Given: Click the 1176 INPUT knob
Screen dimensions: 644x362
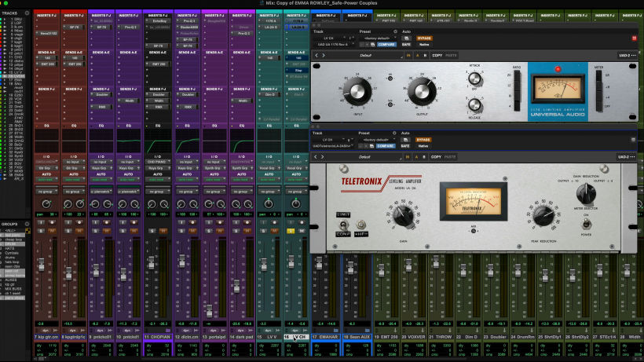Looking at the screenshot, I should [357, 92].
